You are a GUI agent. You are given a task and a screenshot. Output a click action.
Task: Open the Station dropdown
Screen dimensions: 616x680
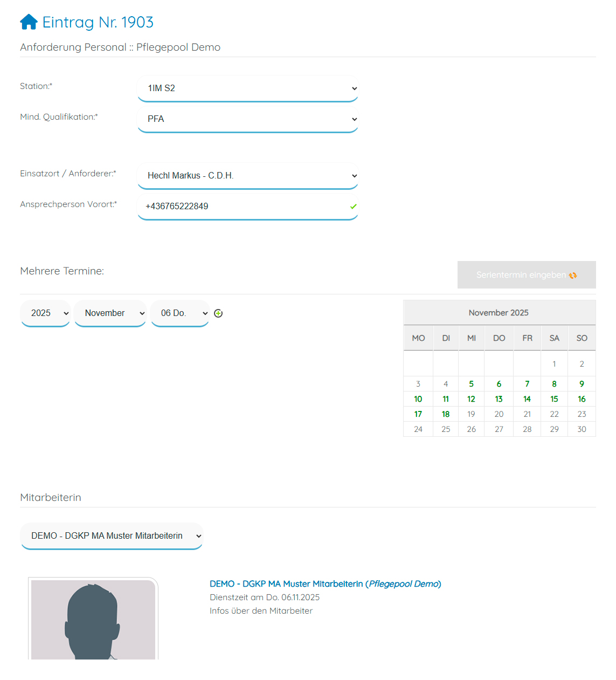click(248, 88)
